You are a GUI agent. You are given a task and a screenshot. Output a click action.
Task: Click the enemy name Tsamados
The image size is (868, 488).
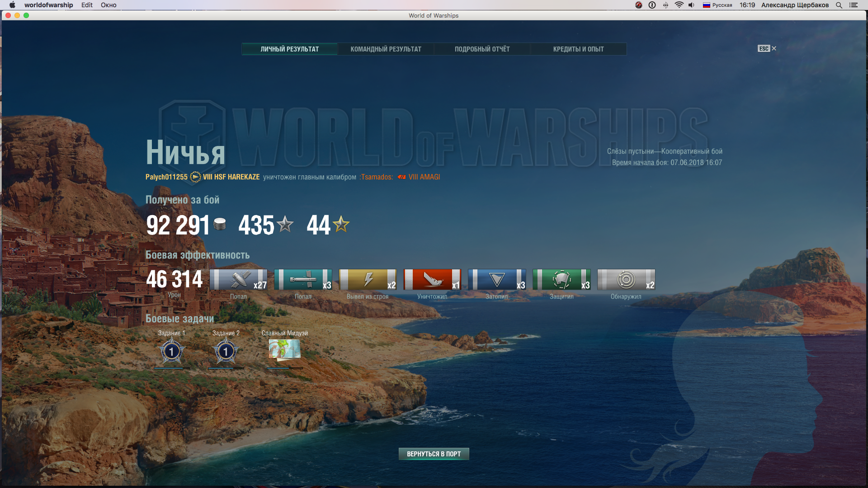point(377,177)
